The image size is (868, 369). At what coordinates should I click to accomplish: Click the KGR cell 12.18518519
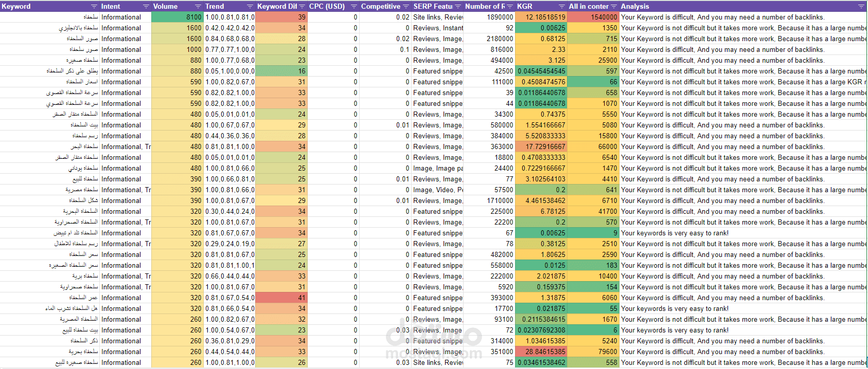541,17
